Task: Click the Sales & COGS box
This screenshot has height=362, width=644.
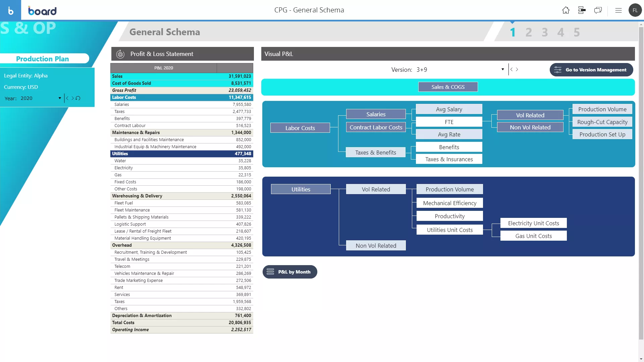Action: click(x=448, y=87)
